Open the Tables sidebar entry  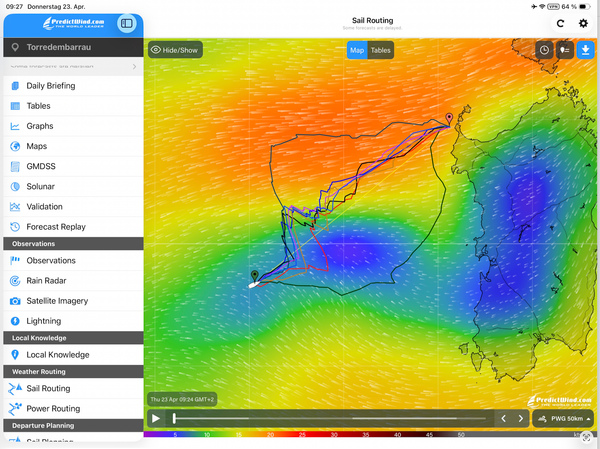pos(73,106)
